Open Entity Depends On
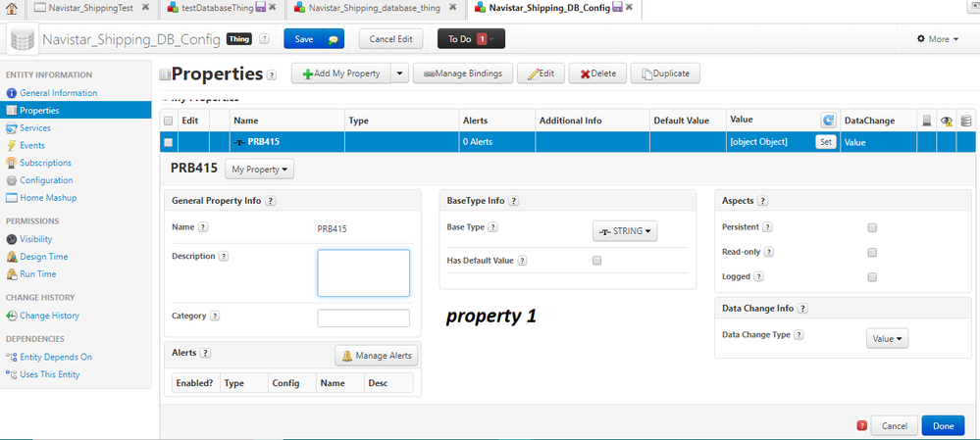The image size is (980, 440). pyautogui.click(x=55, y=357)
